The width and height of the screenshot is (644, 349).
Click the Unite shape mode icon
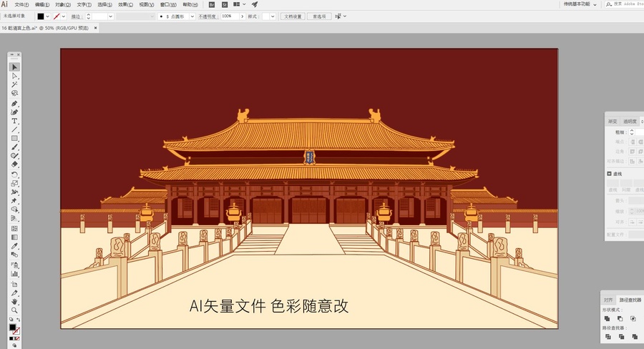click(x=607, y=318)
